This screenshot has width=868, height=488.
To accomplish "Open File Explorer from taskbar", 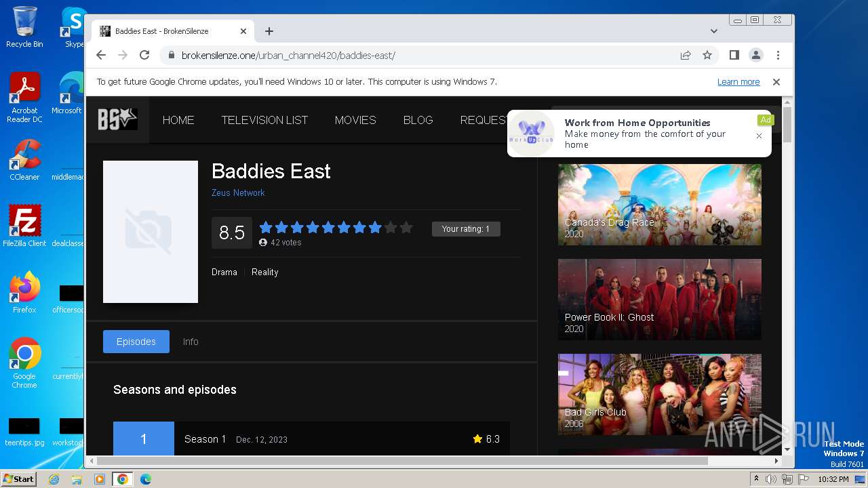I will pos(77,479).
